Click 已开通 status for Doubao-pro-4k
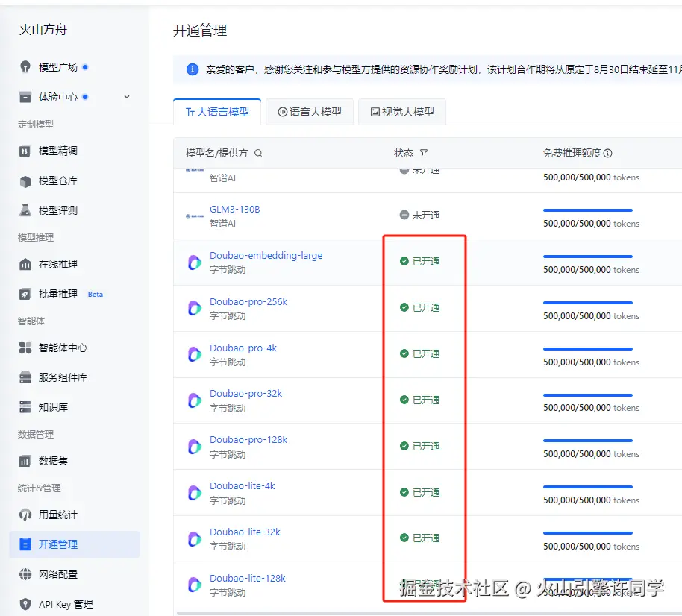The width and height of the screenshot is (682, 616). (420, 353)
